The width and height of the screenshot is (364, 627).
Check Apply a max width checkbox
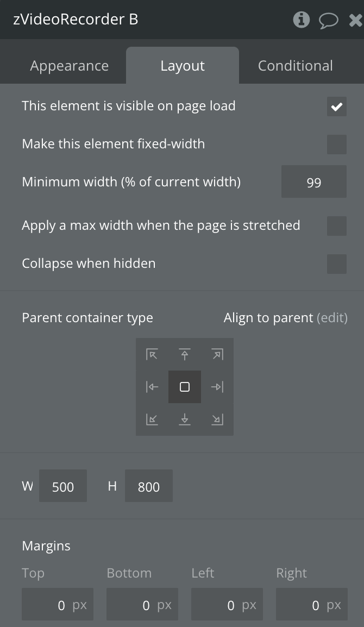(336, 226)
